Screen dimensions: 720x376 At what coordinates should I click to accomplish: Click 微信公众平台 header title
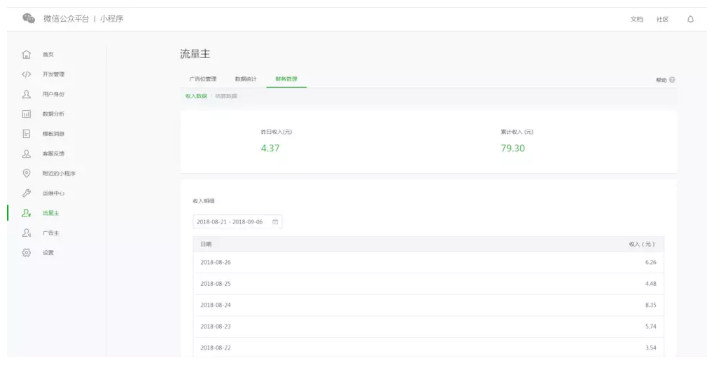click(x=66, y=19)
